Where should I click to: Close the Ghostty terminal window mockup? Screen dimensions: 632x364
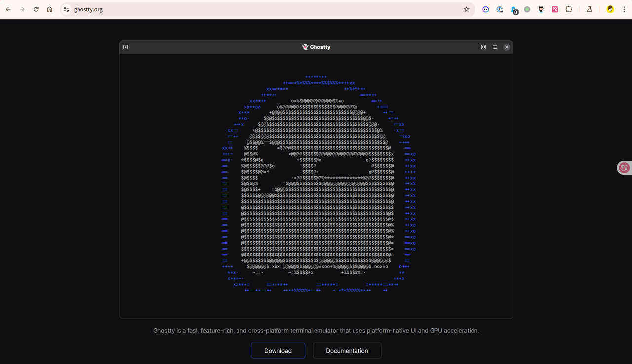click(507, 47)
